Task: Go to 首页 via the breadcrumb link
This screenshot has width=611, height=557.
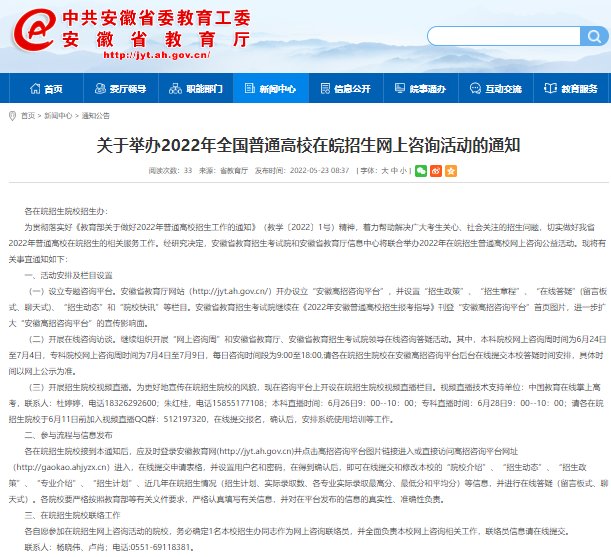Action: (27, 115)
